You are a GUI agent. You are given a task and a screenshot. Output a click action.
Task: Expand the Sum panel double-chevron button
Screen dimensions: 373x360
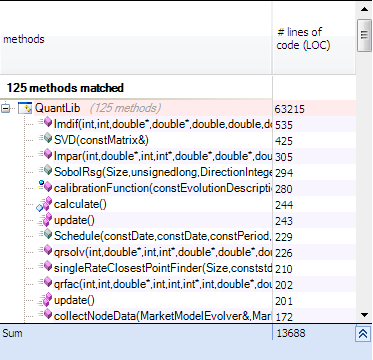[x=363, y=334]
